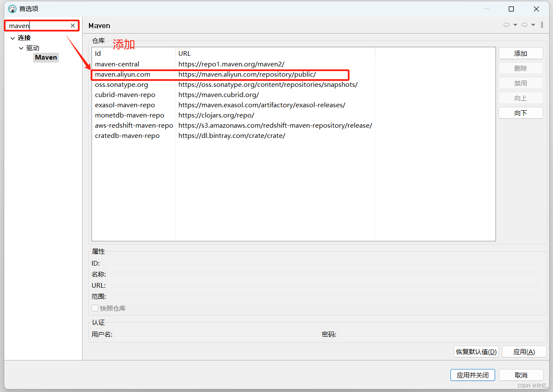This screenshot has width=553, height=392.
Task: Select the 驱动 tree label
Action: (33, 48)
